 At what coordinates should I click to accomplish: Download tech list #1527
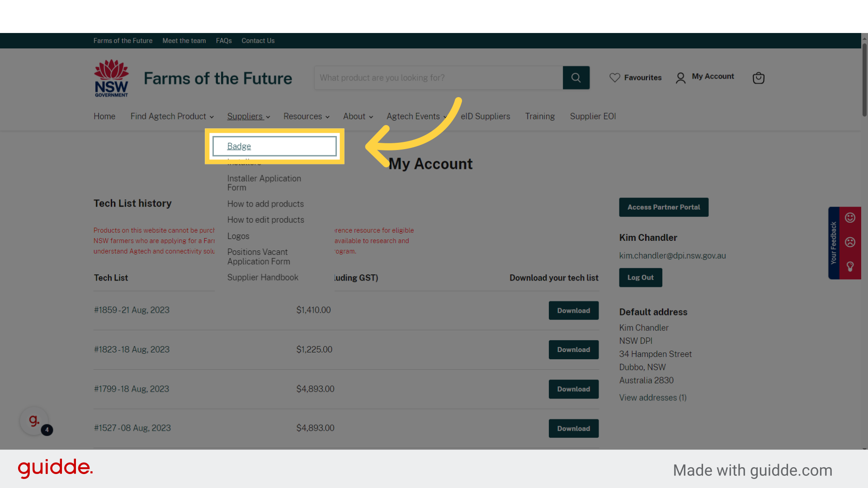point(573,428)
